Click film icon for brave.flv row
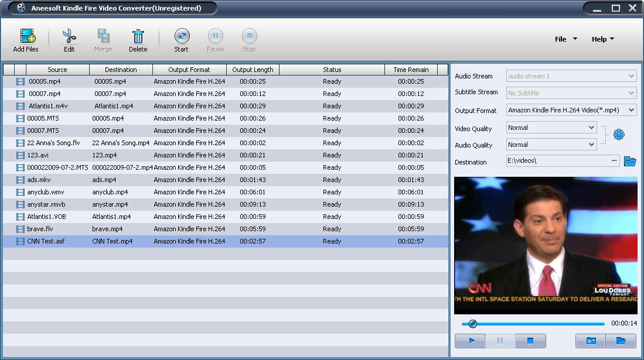644x360 pixels. (20, 229)
